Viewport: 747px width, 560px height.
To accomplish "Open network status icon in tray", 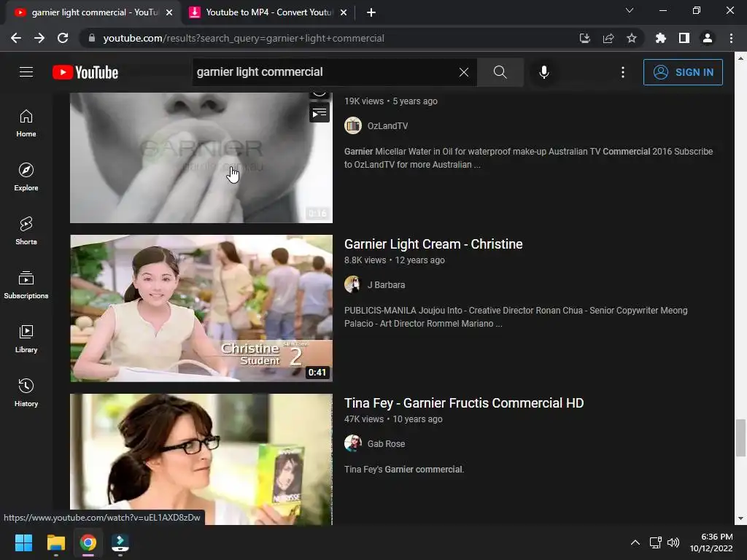I will (x=656, y=542).
